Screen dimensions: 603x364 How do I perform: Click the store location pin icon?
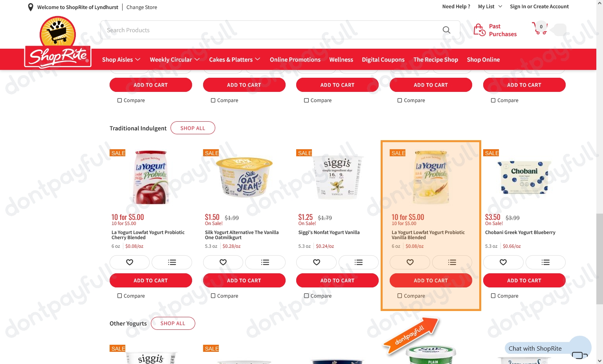31,7
